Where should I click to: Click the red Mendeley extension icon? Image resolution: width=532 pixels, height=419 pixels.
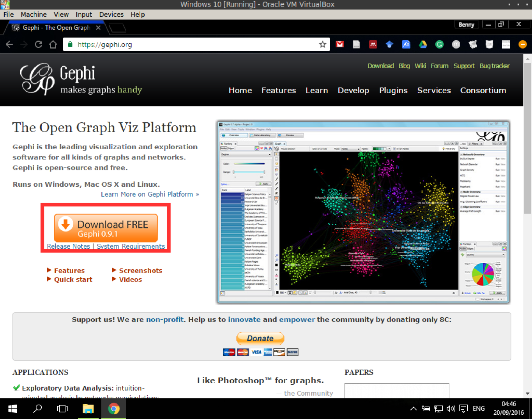[x=373, y=44]
